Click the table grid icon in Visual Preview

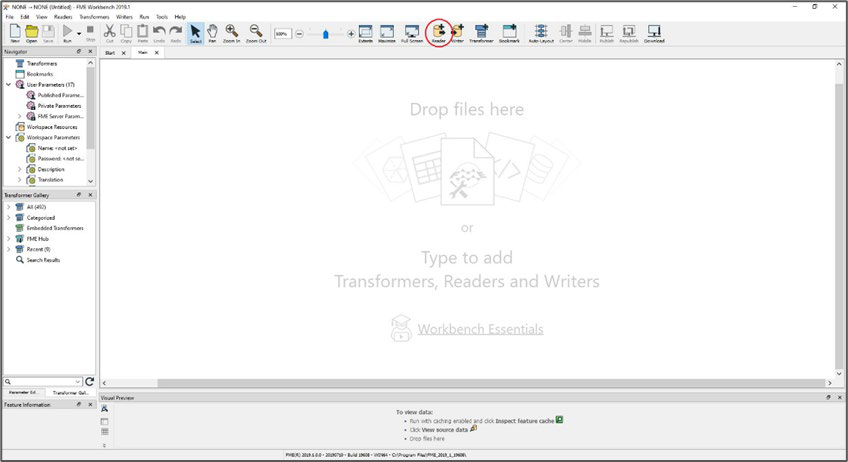click(104, 432)
